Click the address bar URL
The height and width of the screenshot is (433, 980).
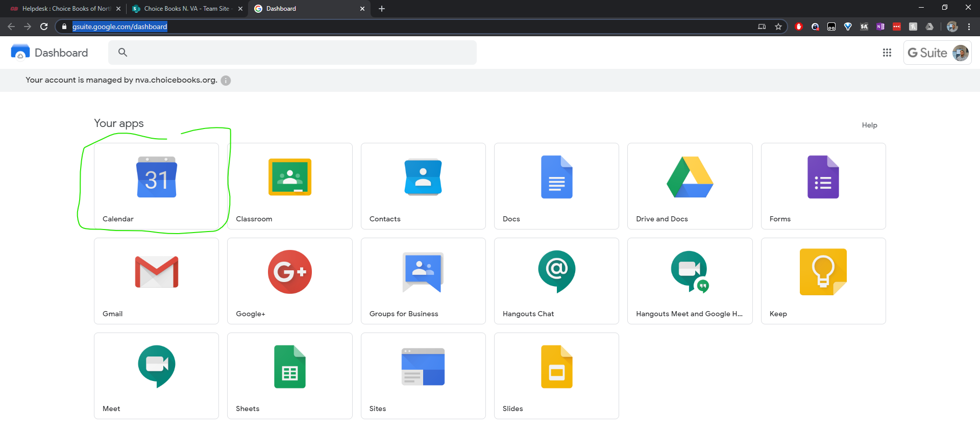pyautogui.click(x=119, y=27)
